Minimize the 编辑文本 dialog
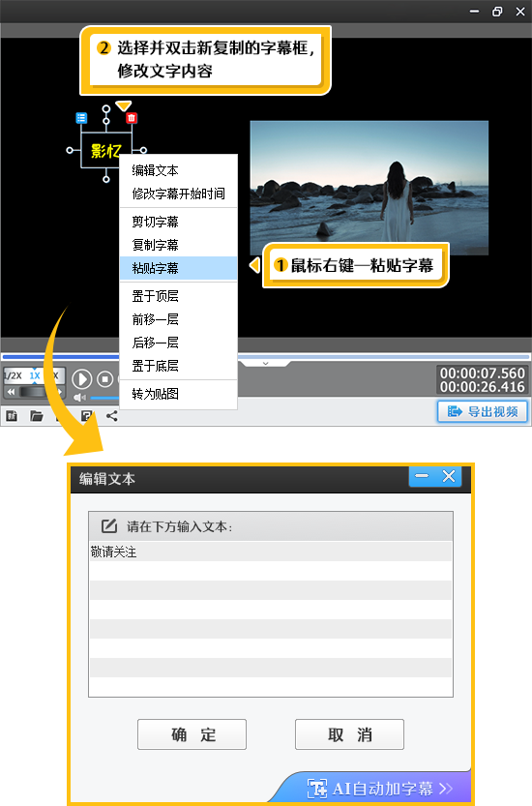The image size is (532, 806). (x=422, y=476)
